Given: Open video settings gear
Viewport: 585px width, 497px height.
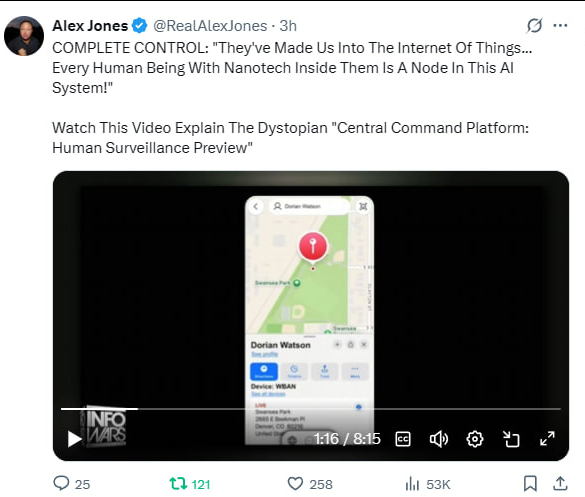Looking at the screenshot, I should [x=475, y=439].
